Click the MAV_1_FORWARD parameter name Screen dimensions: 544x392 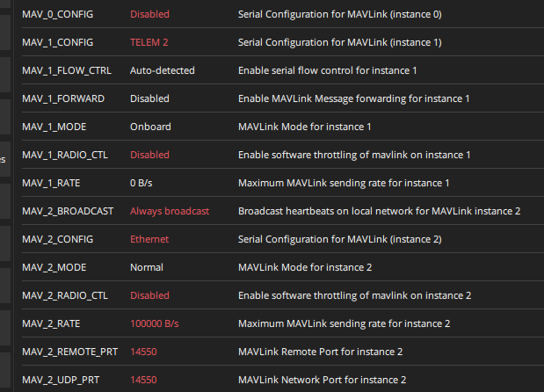pyautogui.click(x=63, y=98)
